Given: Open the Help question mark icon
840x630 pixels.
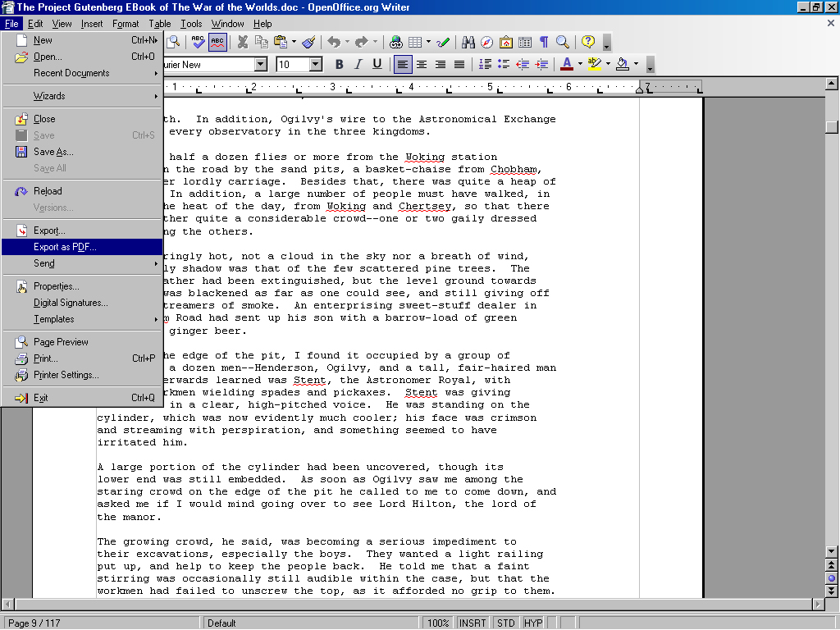Looking at the screenshot, I should (x=588, y=42).
